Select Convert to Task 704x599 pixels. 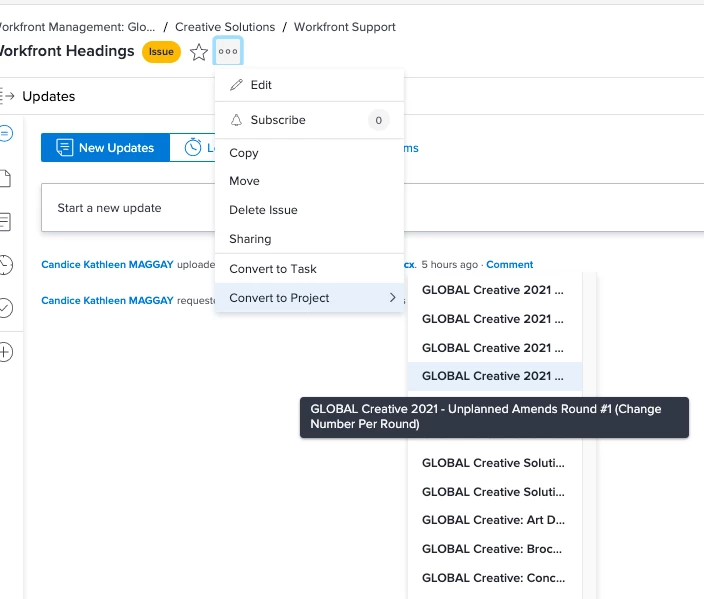[x=309, y=269]
